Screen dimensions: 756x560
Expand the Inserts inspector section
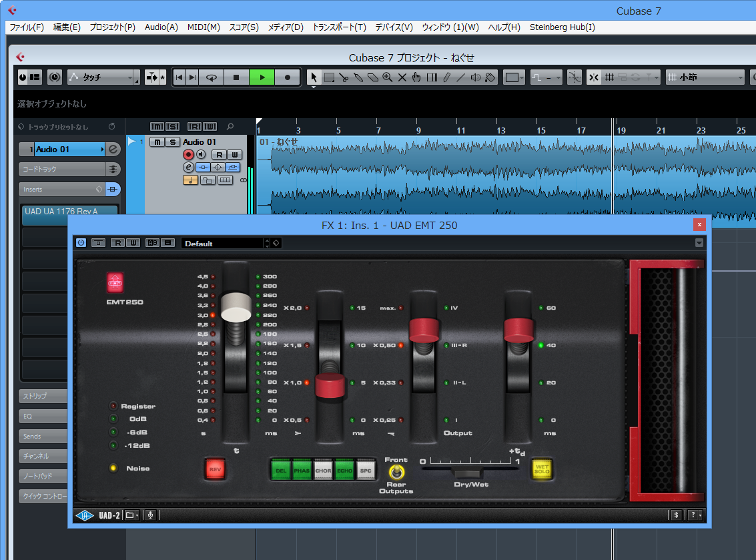click(x=62, y=189)
